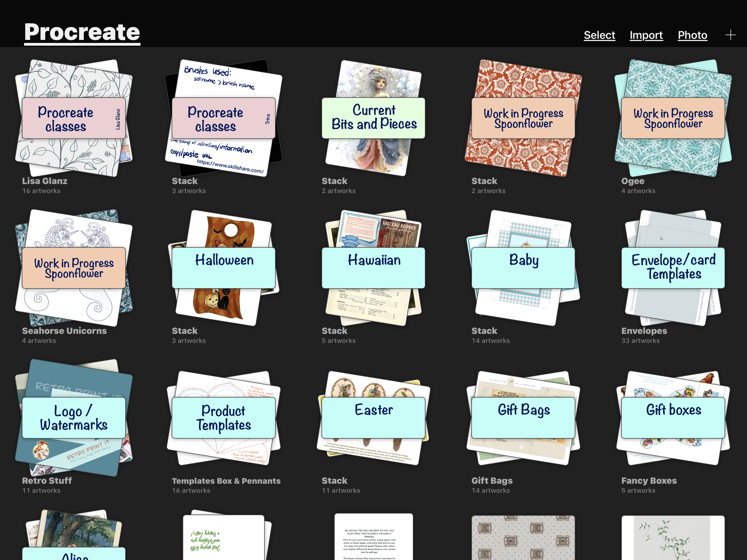Viewport: 747px width, 560px height.
Task: Open the red floral Spoonflower stack
Action: 523,118
